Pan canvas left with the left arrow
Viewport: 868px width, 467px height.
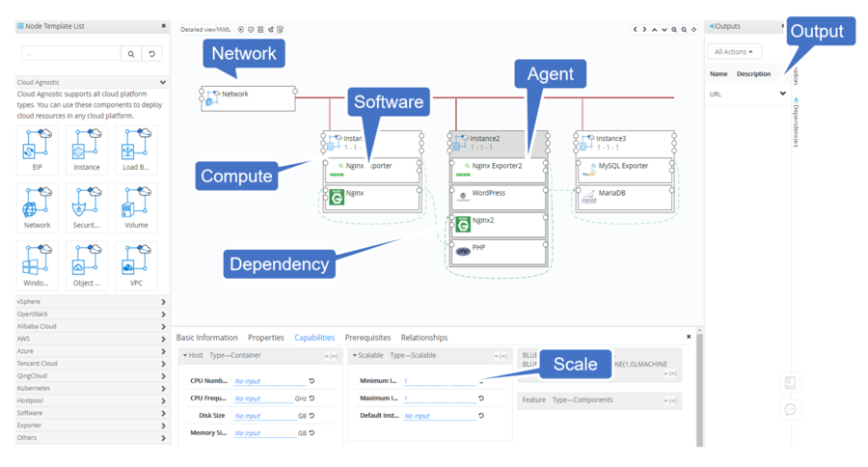[x=635, y=29]
